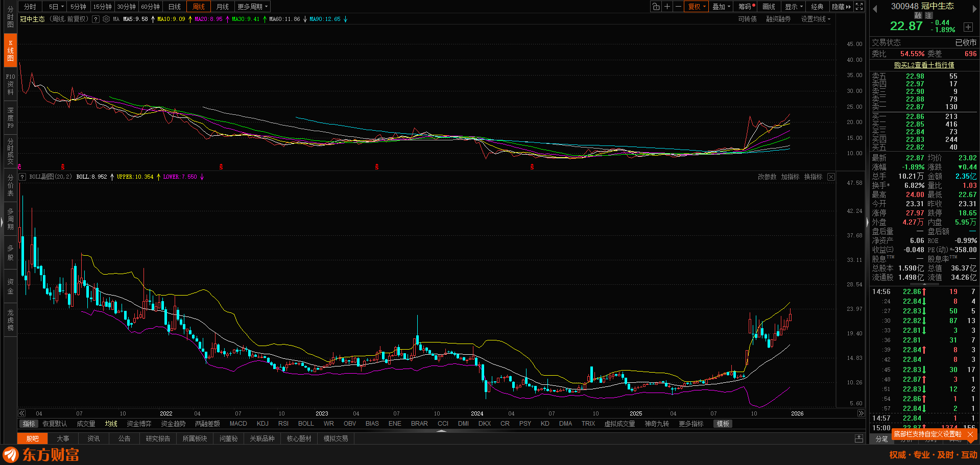Click the lock icon in chart toolbar
Screen dimensions: 980x465
[x=656, y=7]
